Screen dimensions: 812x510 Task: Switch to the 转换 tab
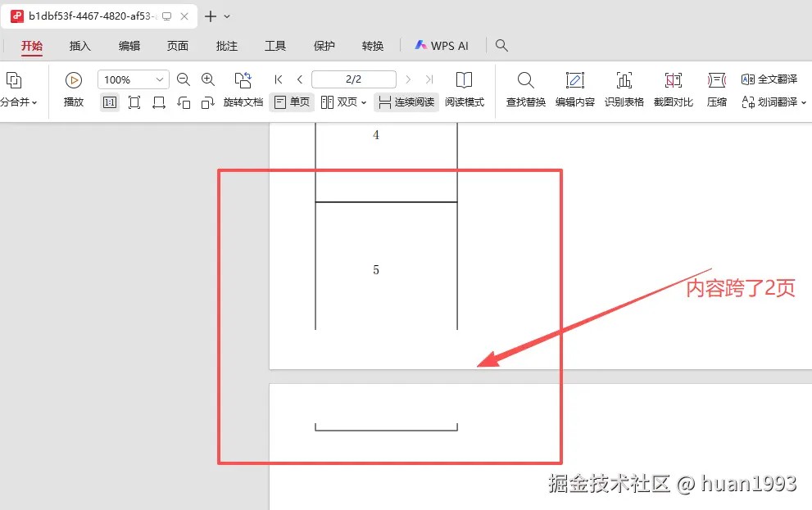point(372,46)
